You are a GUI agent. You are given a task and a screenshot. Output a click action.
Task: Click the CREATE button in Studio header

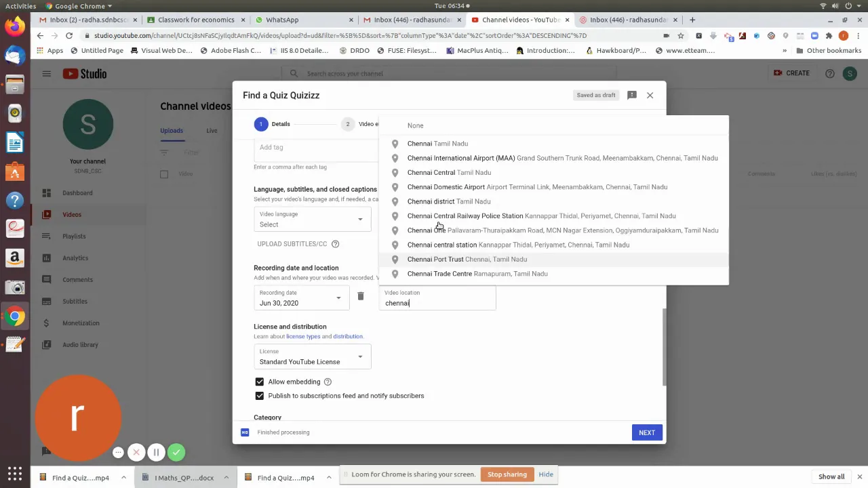[792, 73]
